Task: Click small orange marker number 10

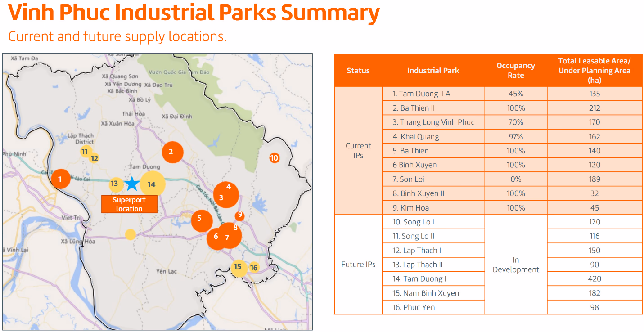Action: [x=274, y=158]
